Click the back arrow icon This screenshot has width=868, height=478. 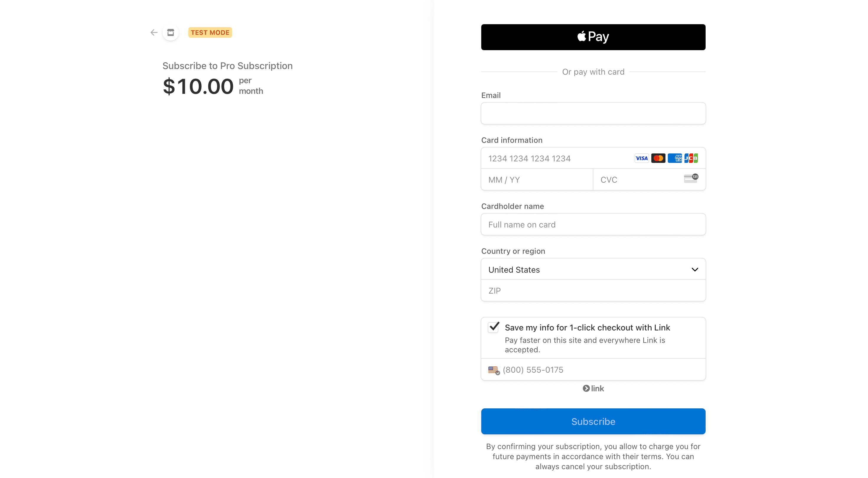(x=154, y=32)
